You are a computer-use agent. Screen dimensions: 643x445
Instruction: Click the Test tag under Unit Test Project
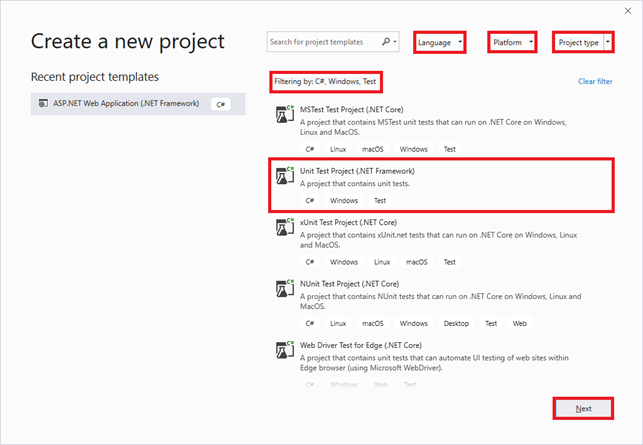tap(380, 201)
